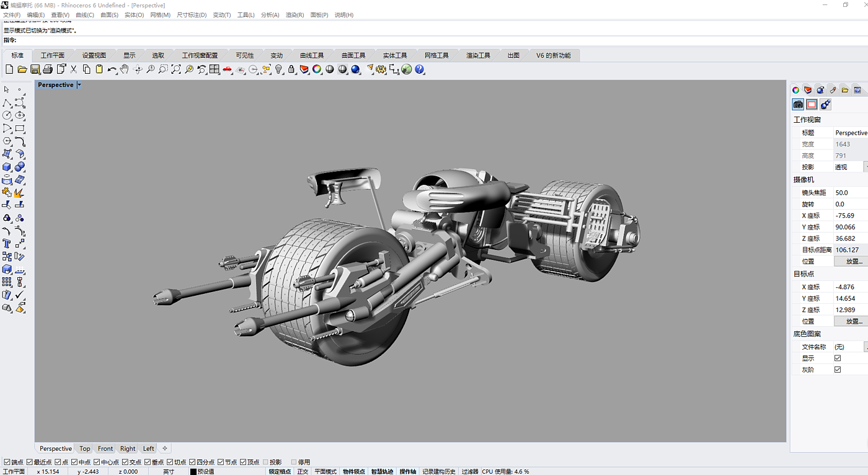
Task: Open the 曲面(S) menu
Action: coord(110,15)
